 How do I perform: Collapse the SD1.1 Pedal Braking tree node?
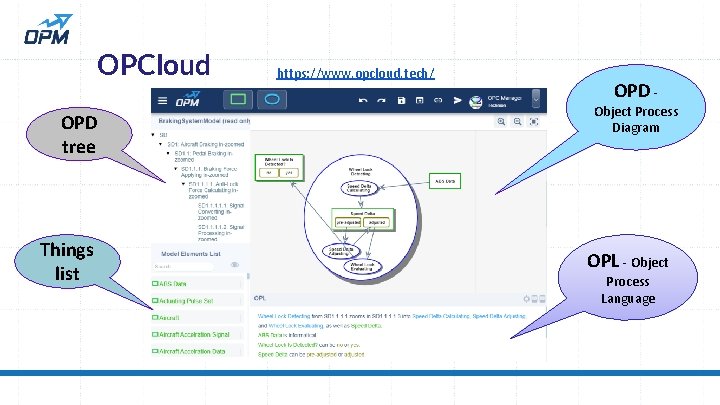(x=168, y=153)
